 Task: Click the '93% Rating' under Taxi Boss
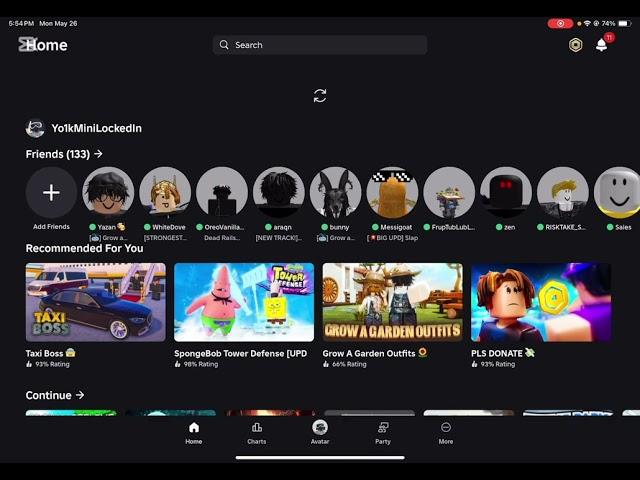(x=52, y=364)
